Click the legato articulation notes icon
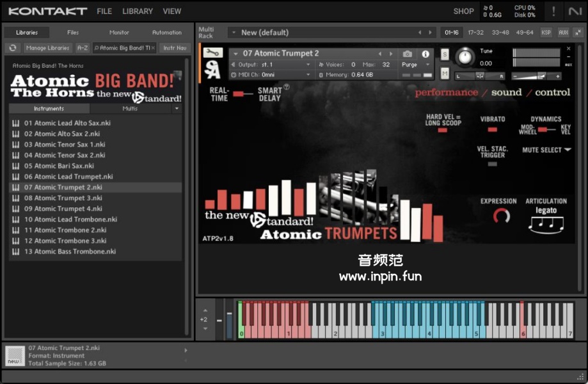Screen dimensions: 588x384 tap(546, 224)
